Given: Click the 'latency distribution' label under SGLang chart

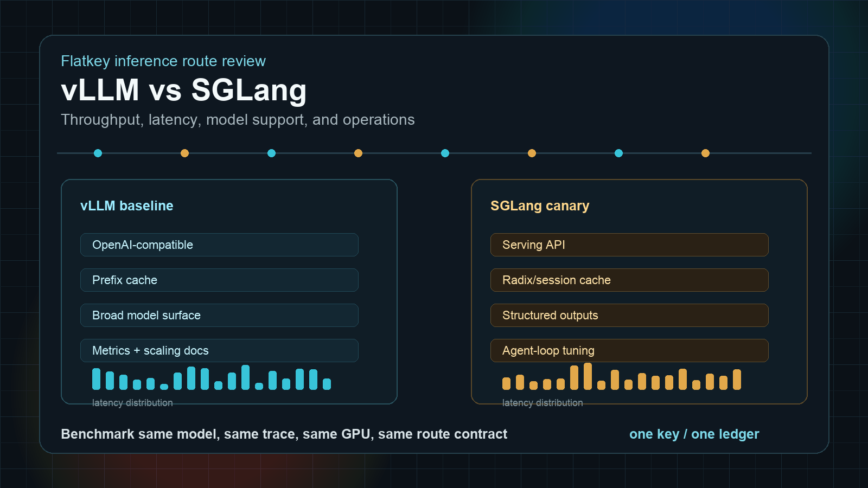Looking at the screenshot, I should 542,403.
